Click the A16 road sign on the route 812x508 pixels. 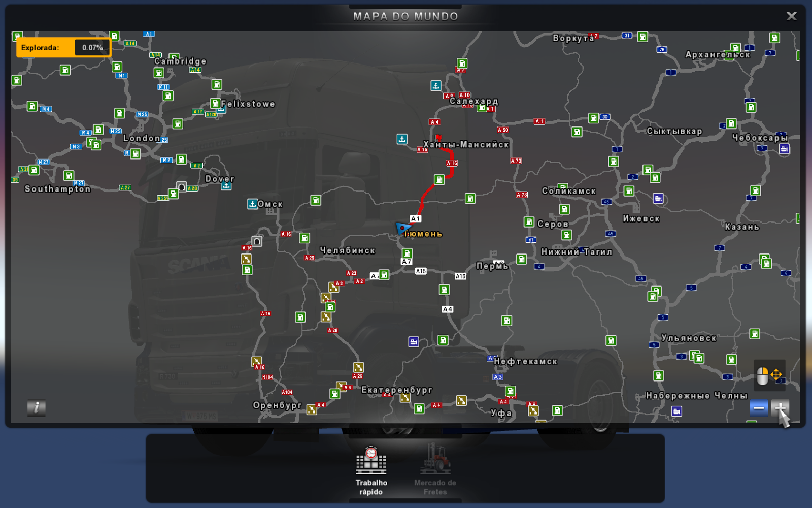[451, 163]
